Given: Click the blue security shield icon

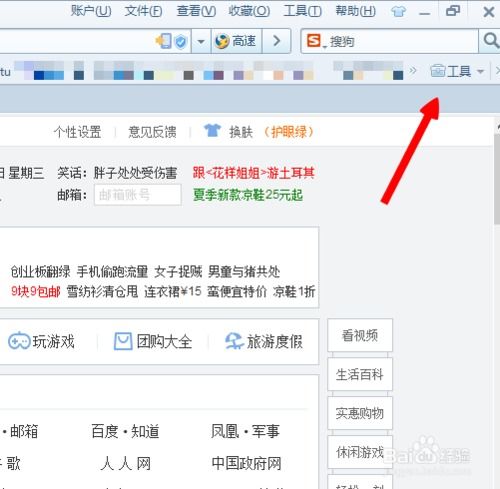Looking at the screenshot, I should point(181,42).
